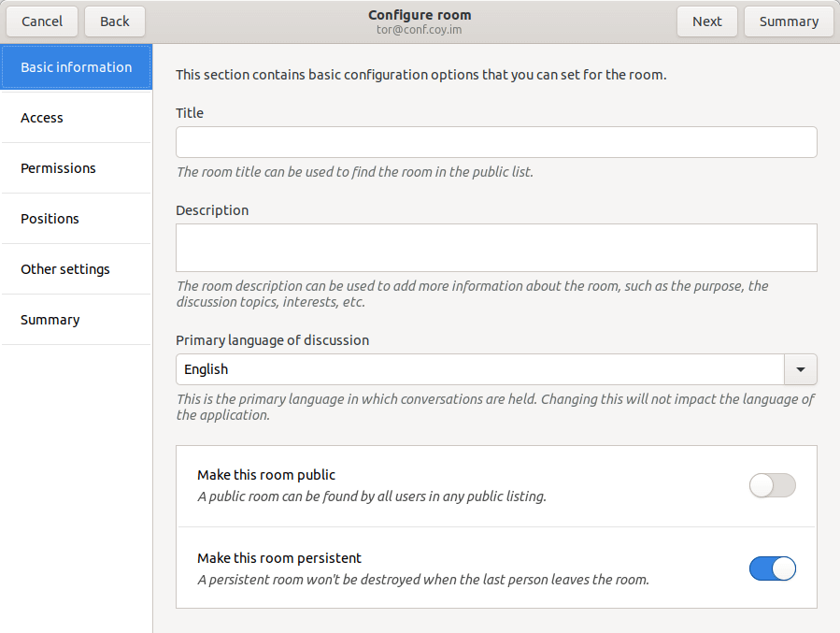Click the 'Make this room persistent' label
This screenshot has height=633, width=840.
point(279,558)
